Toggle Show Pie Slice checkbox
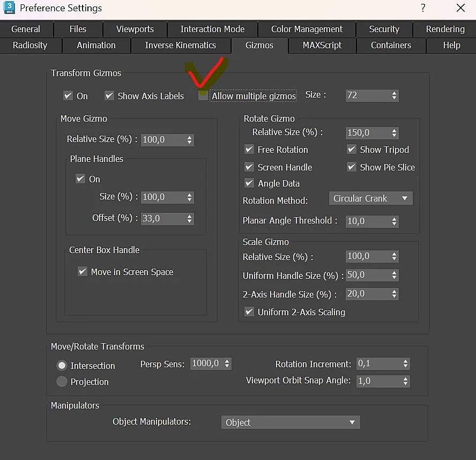 [x=352, y=167]
